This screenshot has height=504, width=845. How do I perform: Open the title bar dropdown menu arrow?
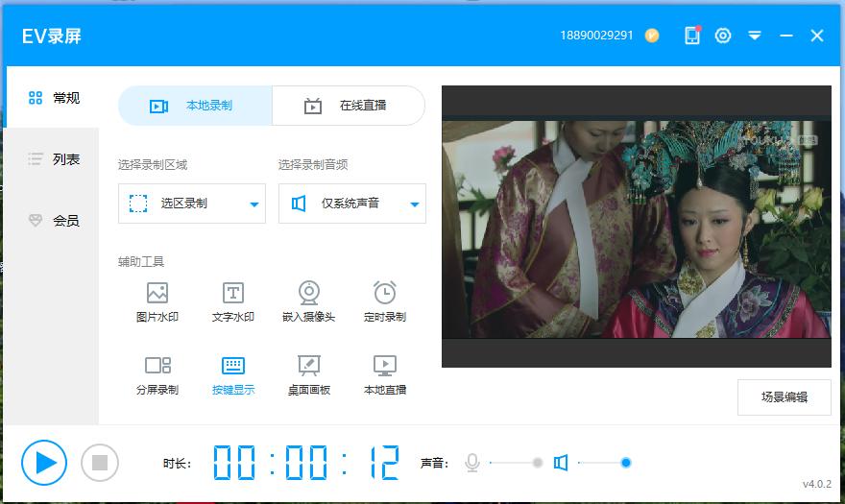tap(755, 36)
